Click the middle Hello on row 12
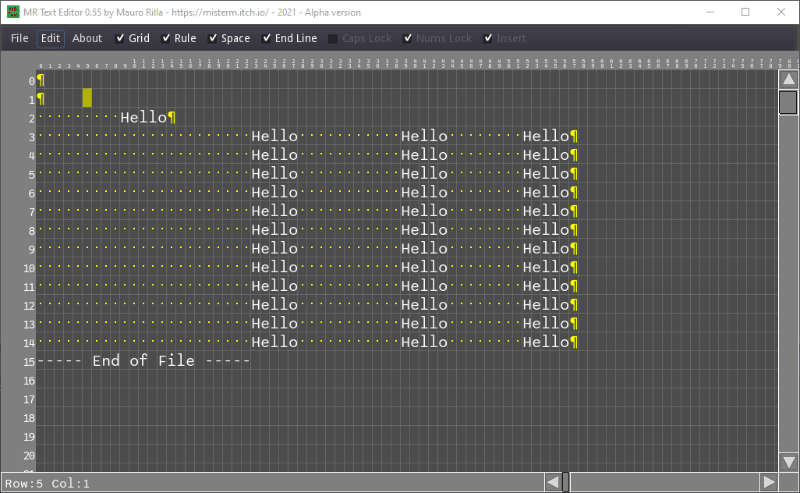This screenshot has width=800, height=493. (424, 305)
